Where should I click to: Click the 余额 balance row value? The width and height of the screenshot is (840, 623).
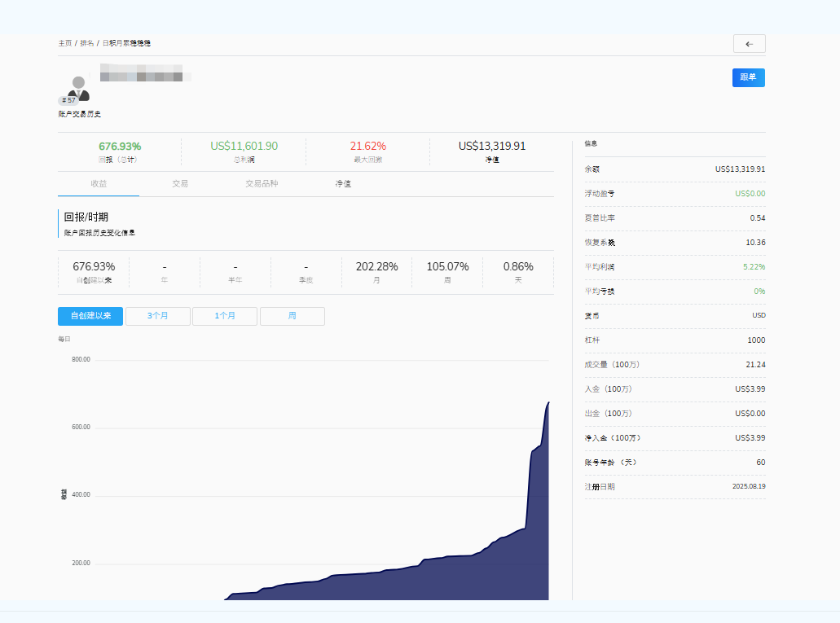tap(740, 169)
